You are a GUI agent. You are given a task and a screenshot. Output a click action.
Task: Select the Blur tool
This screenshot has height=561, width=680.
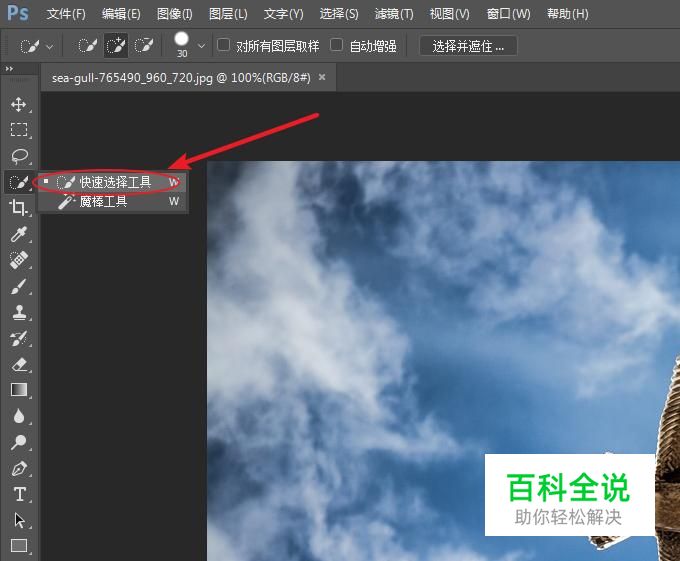(x=19, y=416)
